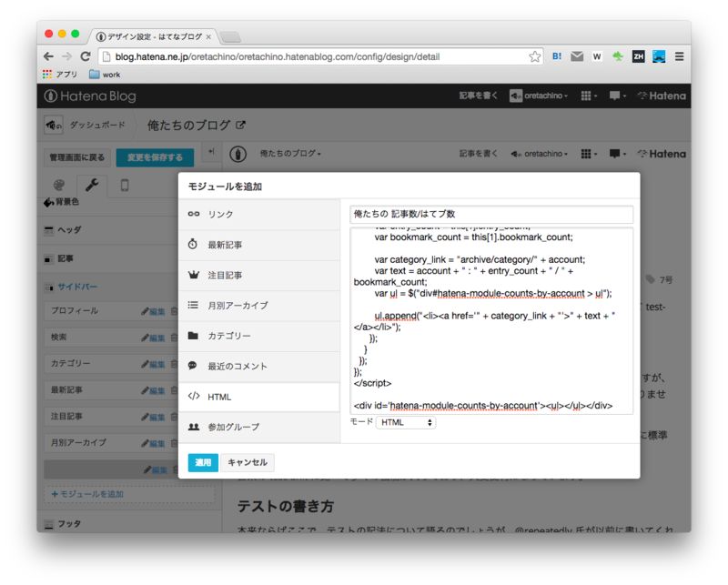The image size is (728, 585).
Task: Select the HTML module type
Action: pos(259,397)
